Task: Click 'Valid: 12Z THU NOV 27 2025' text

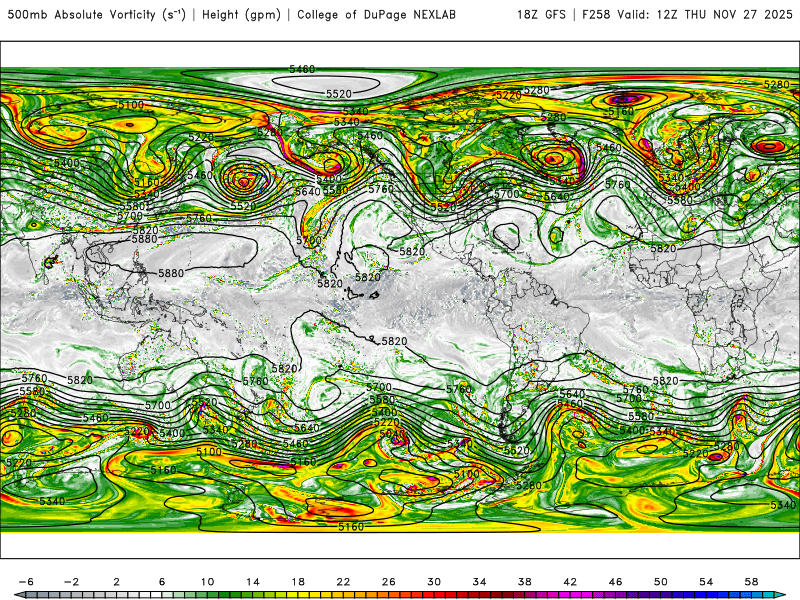Action: [705, 15]
